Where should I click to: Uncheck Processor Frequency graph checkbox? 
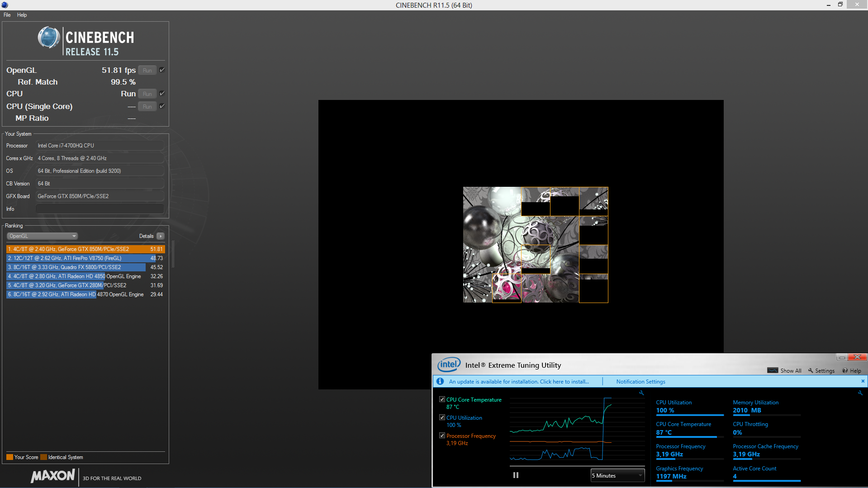[x=442, y=436]
